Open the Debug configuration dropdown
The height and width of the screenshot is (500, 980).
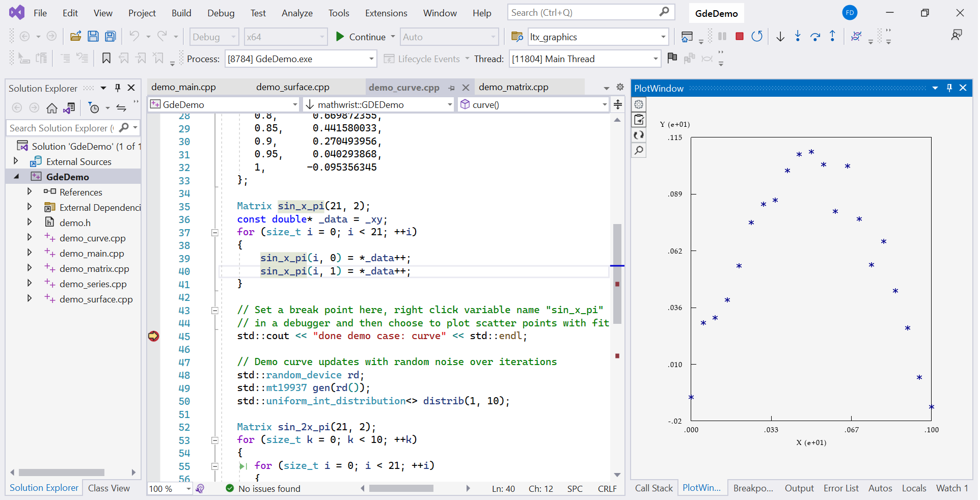pyautogui.click(x=234, y=37)
